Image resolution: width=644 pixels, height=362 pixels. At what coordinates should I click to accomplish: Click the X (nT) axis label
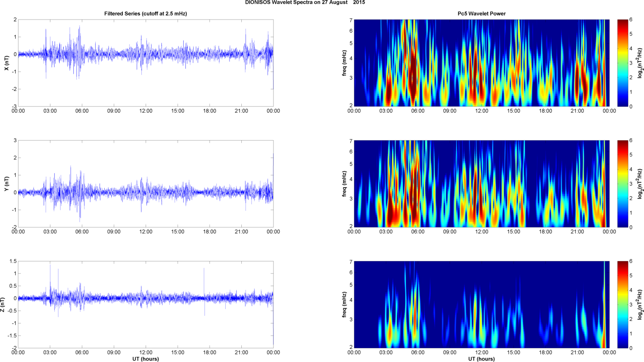click(6, 63)
